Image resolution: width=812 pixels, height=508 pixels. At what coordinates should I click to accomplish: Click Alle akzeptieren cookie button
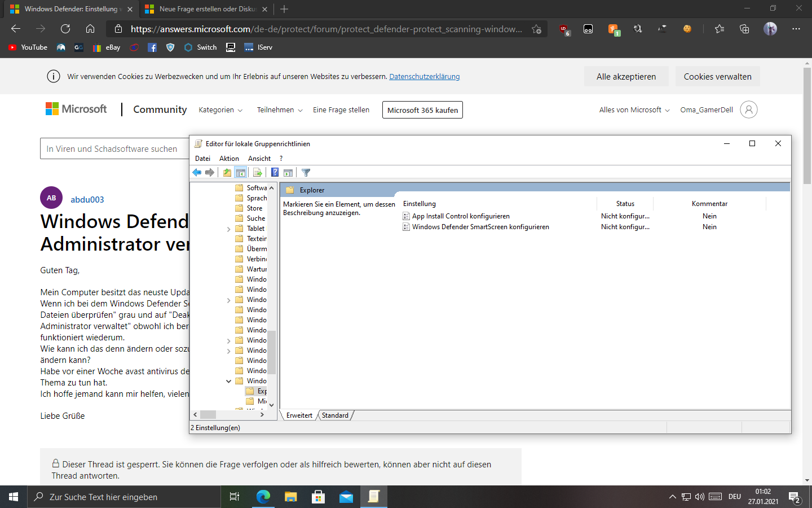coord(626,77)
